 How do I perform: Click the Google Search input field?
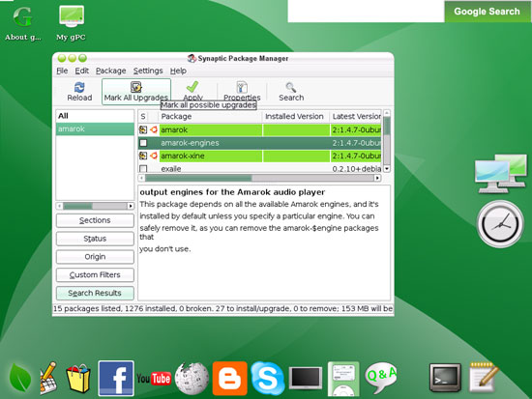366,12
